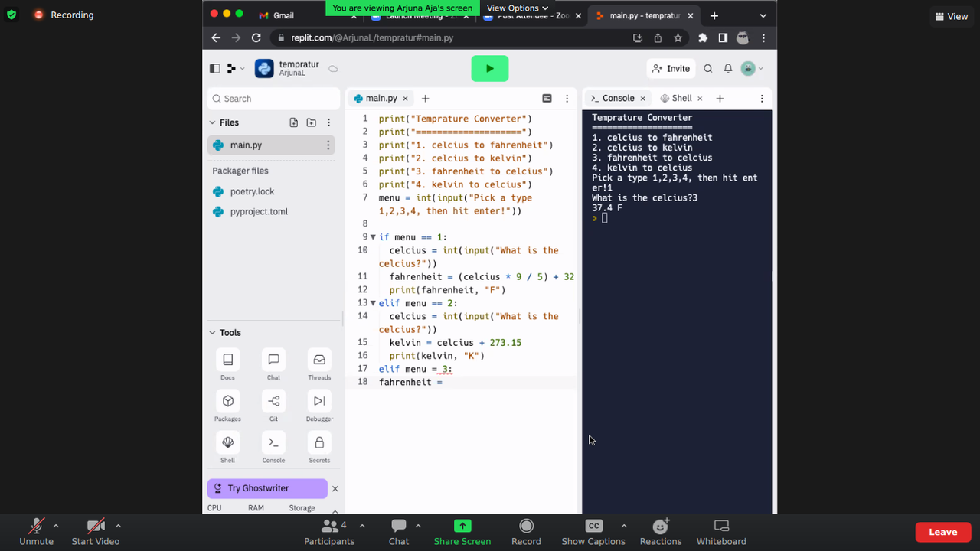980x551 pixels.
Task: Open Zoom View Options dropdown
Action: tap(518, 8)
